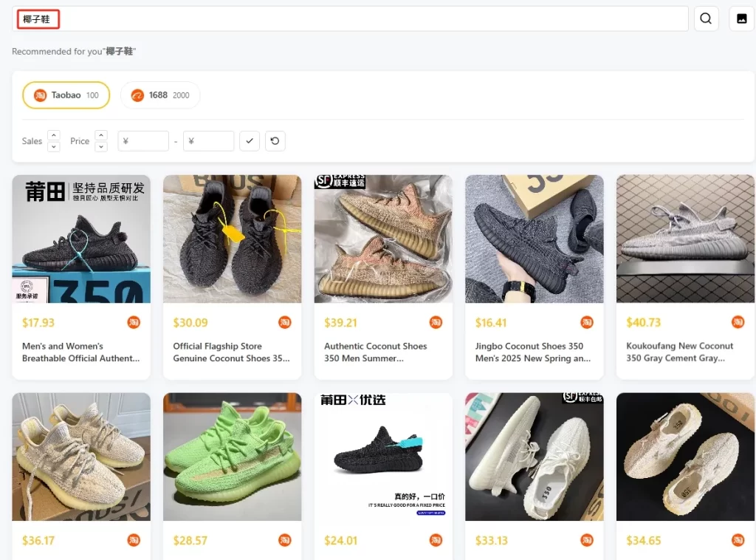Click the $40.73 price text

[x=643, y=322]
